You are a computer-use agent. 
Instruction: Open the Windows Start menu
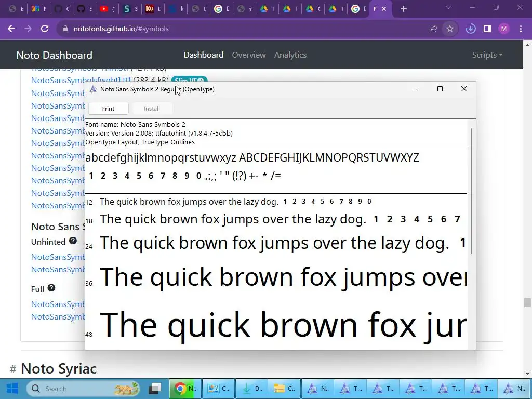pos(12,389)
